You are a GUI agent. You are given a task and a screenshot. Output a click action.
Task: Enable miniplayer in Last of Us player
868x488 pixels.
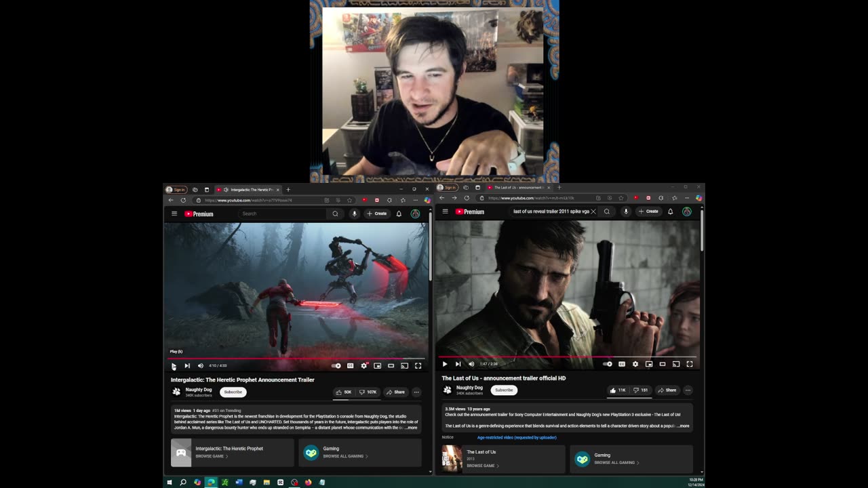(649, 364)
